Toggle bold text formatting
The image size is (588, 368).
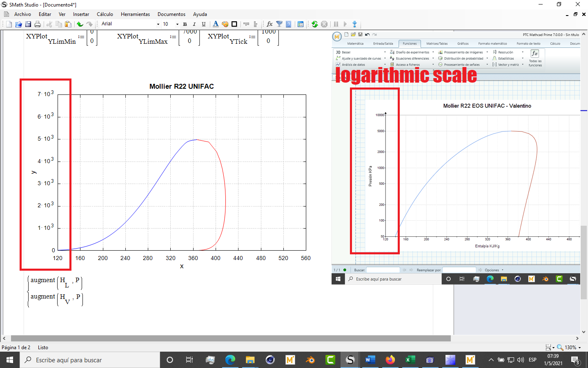coord(185,24)
